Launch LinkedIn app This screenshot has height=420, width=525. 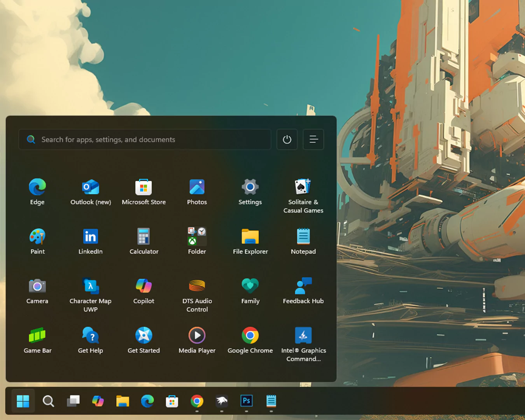coord(91,241)
